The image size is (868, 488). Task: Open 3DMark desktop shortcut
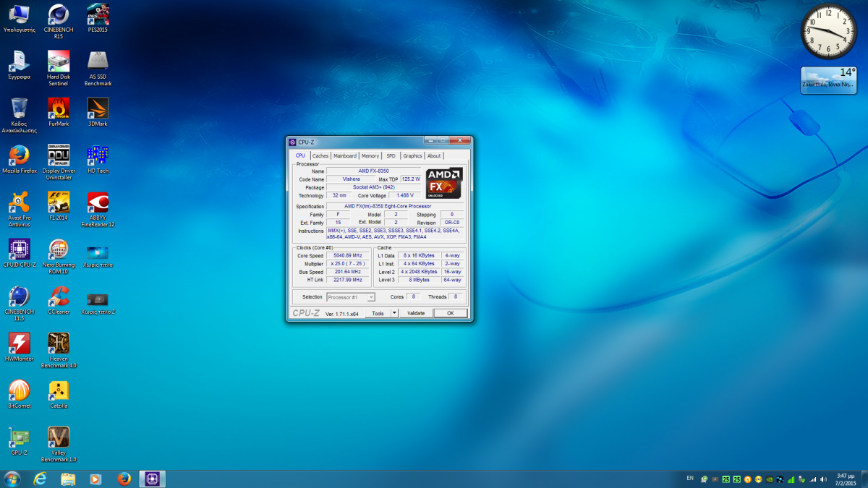pyautogui.click(x=98, y=112)
